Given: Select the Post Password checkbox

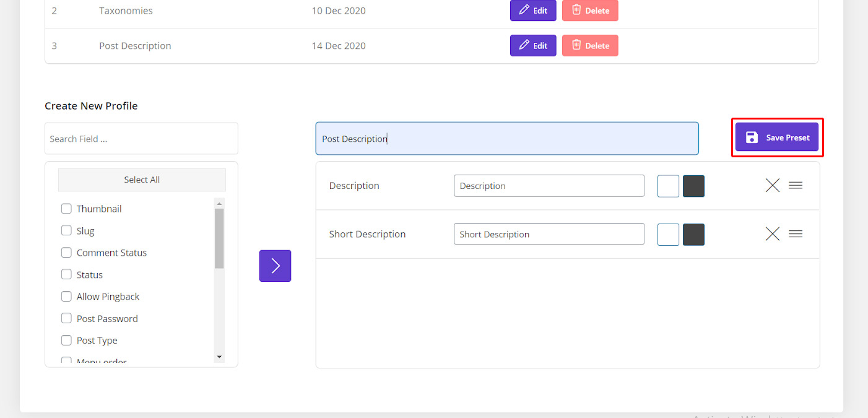Looking at the screenshot, I should point(66,318).
